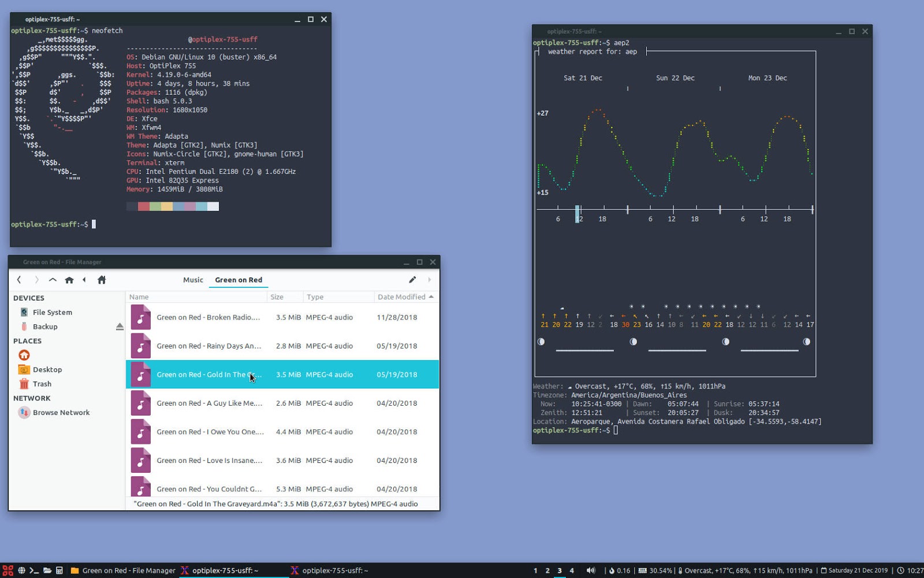
Task: Mute volume via the taskbar speaker icon
Action: pos(591,570)
